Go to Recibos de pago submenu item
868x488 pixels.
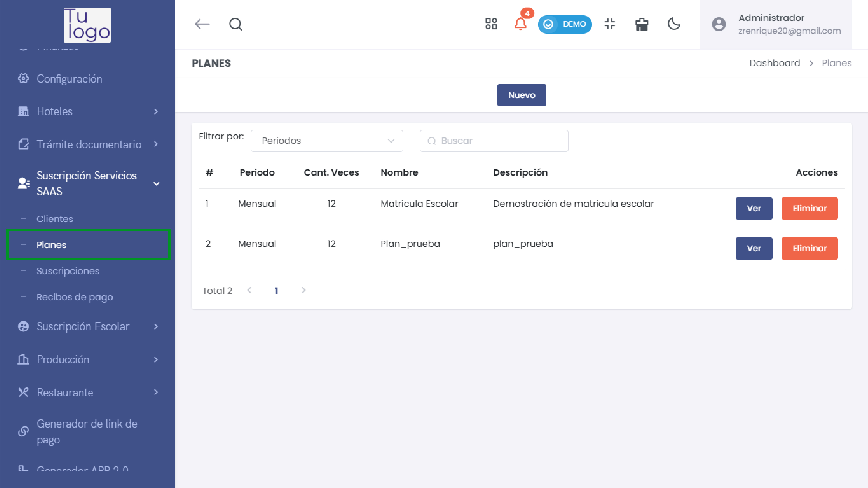(x=74, y=297)
